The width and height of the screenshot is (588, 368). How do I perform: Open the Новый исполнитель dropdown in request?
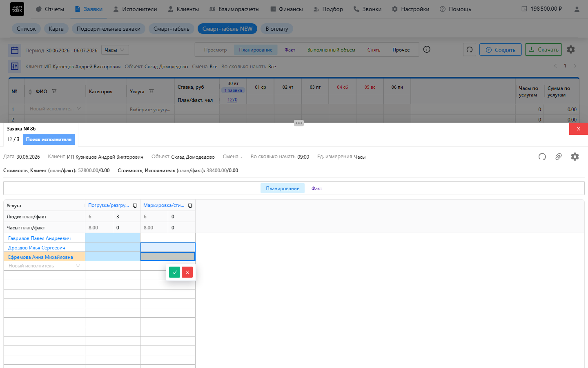44,266
